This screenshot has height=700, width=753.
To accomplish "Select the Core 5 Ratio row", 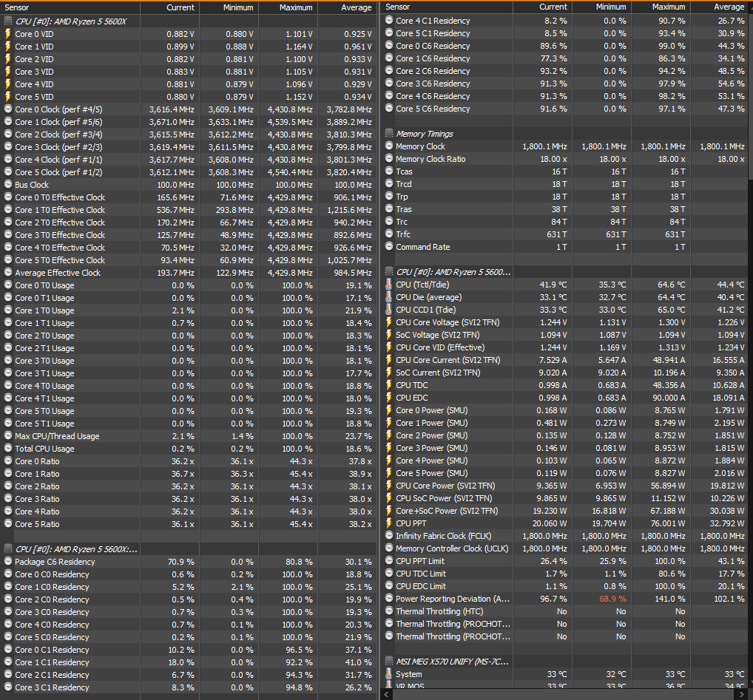I will (189, 524).
